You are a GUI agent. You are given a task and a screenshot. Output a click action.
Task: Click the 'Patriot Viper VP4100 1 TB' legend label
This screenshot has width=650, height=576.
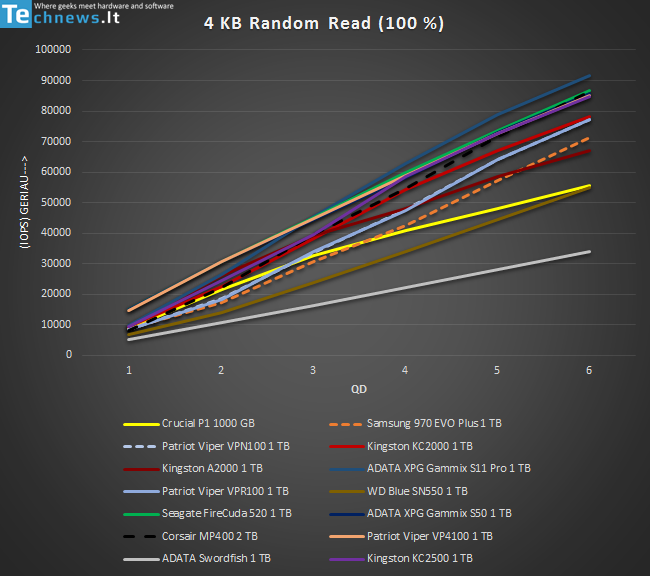tap(429, 536)
